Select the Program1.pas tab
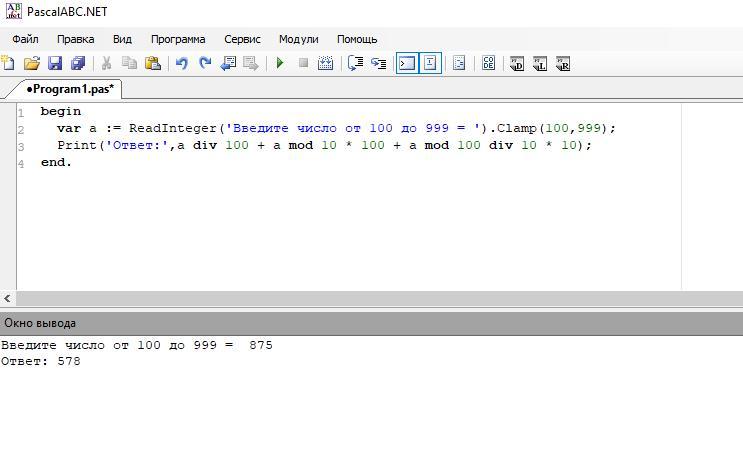The height and width of the screenshot is (465, 743). [x=70, y=89]
